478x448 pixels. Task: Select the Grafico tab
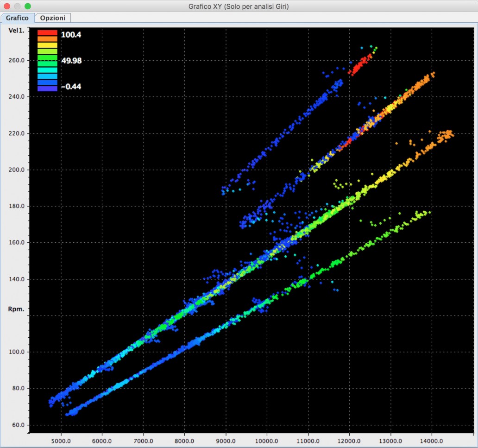(17, 18)
